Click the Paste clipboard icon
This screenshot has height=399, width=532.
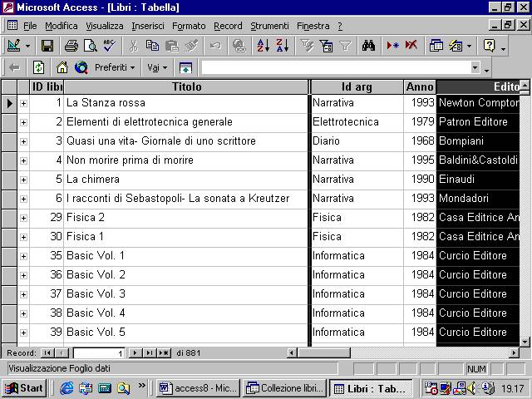(172, 46)
